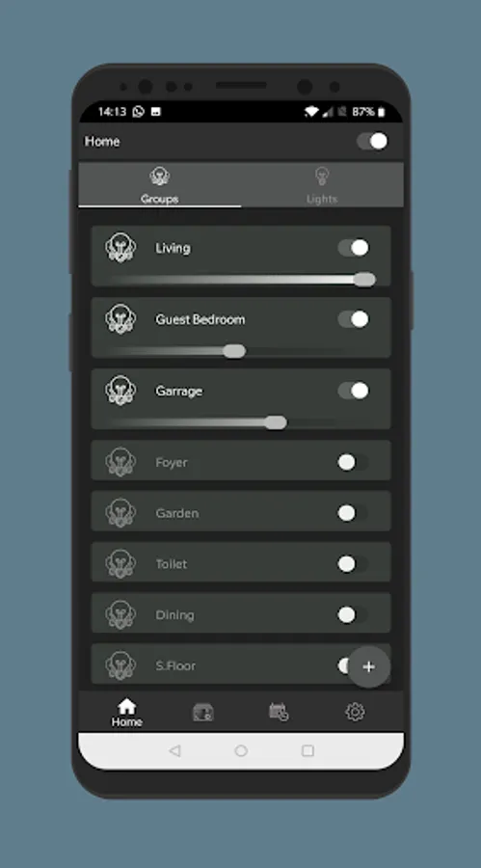Go to Home in bottom navigation
Image resolution: width=481 pixels, height=868 pixels.
pyautogui.click(x=126, y=712)
